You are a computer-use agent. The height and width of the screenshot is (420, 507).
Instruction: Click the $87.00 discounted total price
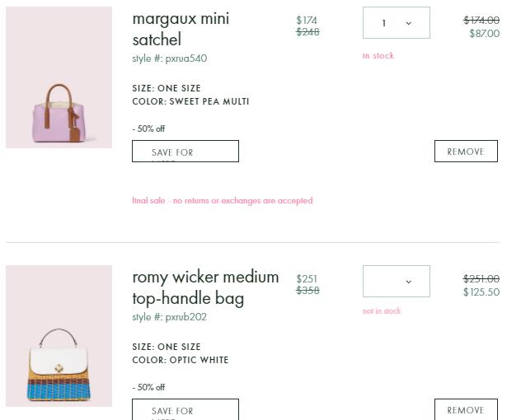pos(484,34)
